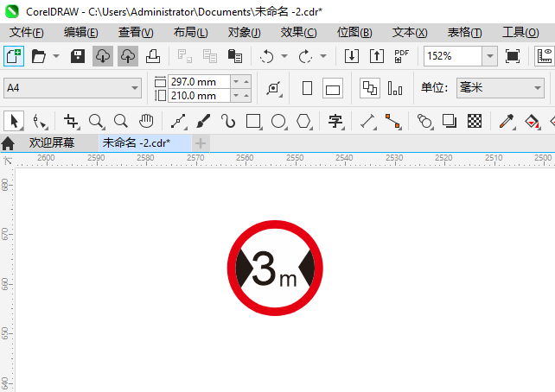
Task: Select the Artistic media brush tool
Action: click(203, 121)
